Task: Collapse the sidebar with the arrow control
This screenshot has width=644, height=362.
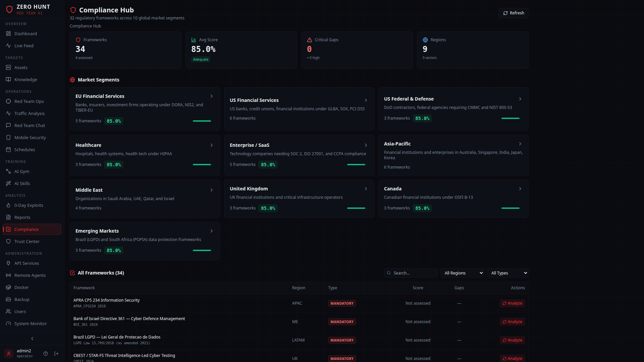Action: coord(32,339)
